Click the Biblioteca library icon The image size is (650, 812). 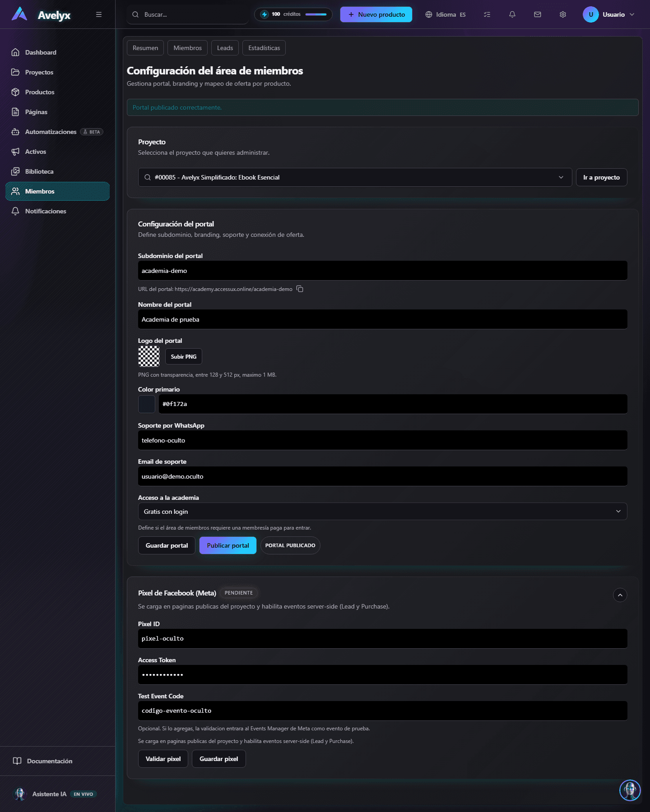(x=15, y=171)
